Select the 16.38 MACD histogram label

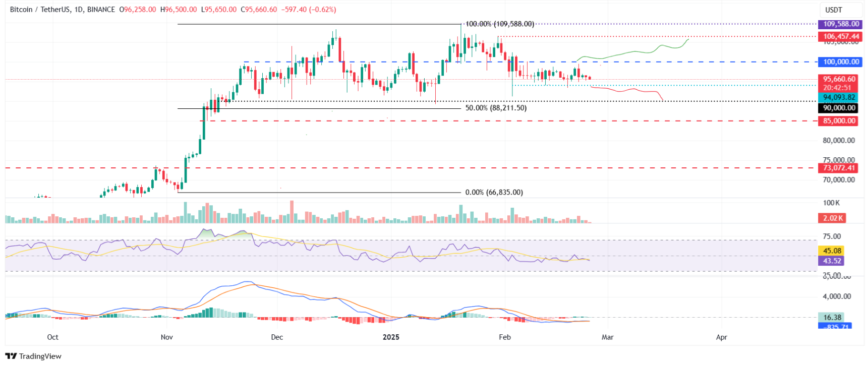(x=832, y=318)
